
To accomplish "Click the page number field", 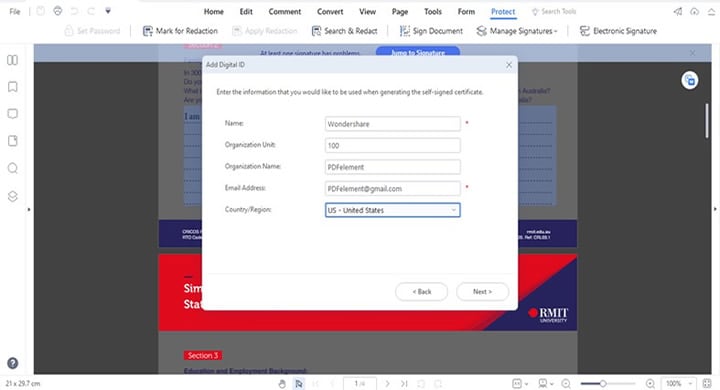I will [x=360, y=384].
